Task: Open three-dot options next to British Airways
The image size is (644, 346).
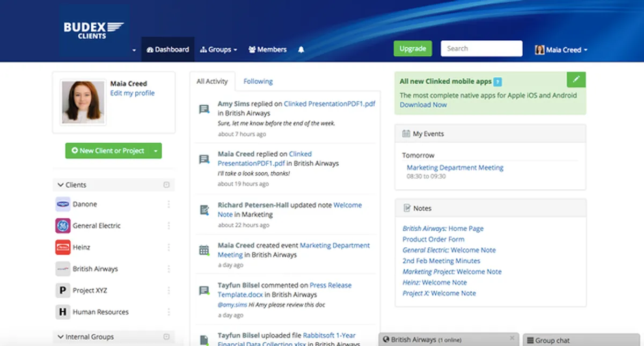Action: click(x=169, y=269)
